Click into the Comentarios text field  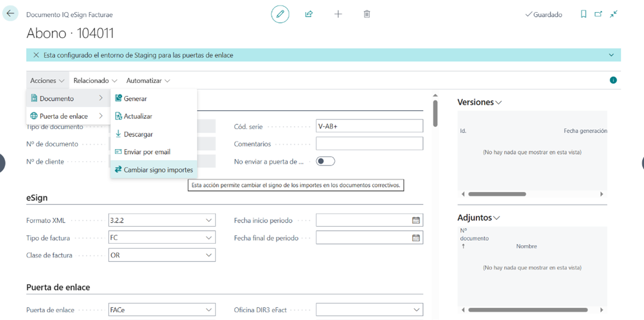[369, 144]
